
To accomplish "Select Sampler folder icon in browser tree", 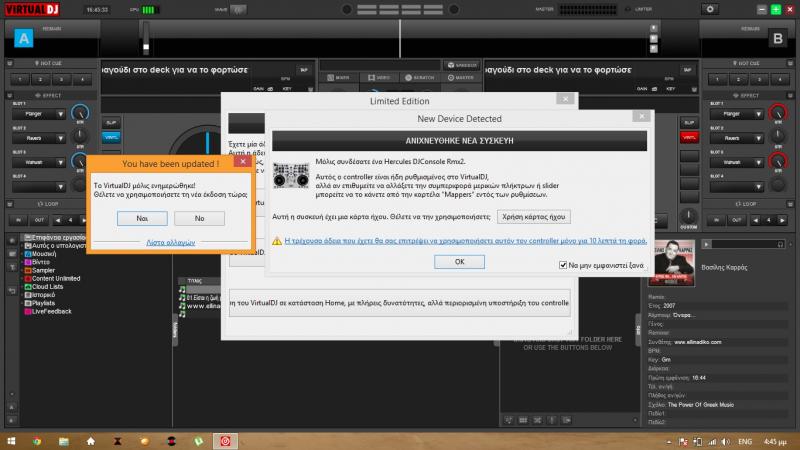I will [x=27, y=270].
